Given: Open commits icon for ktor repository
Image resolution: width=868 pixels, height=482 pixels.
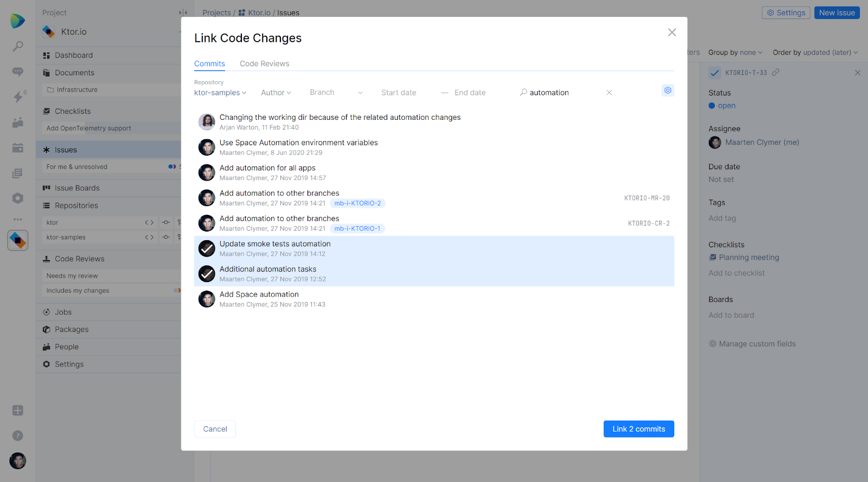Looking at the screenshot, I should pyautogui.click(x=166, y=222).
